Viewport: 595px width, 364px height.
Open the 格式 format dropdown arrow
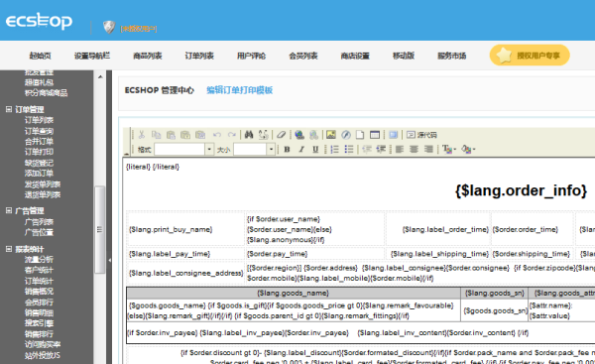coord(209,149)
